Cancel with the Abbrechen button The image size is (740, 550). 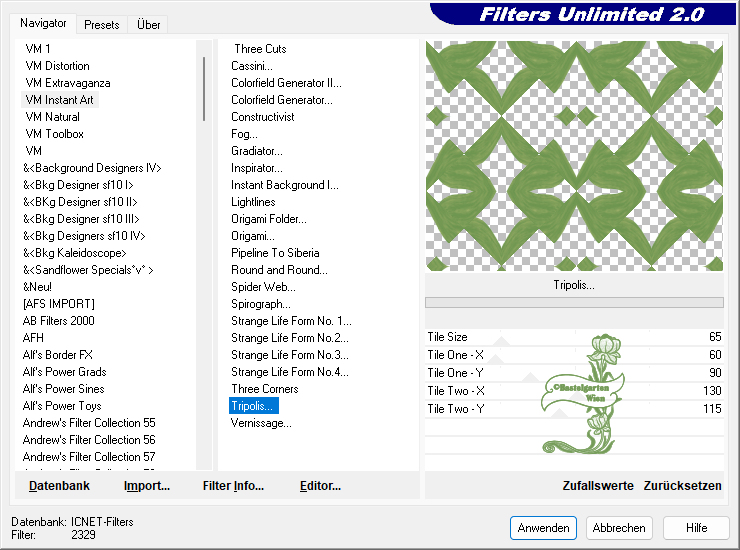click(619, 528)
